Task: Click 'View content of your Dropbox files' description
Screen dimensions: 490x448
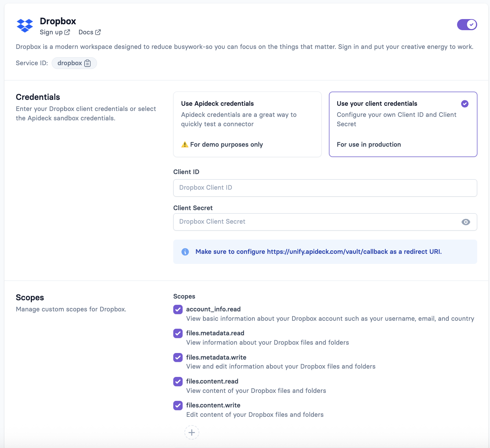Action: [x=256, y=391]
